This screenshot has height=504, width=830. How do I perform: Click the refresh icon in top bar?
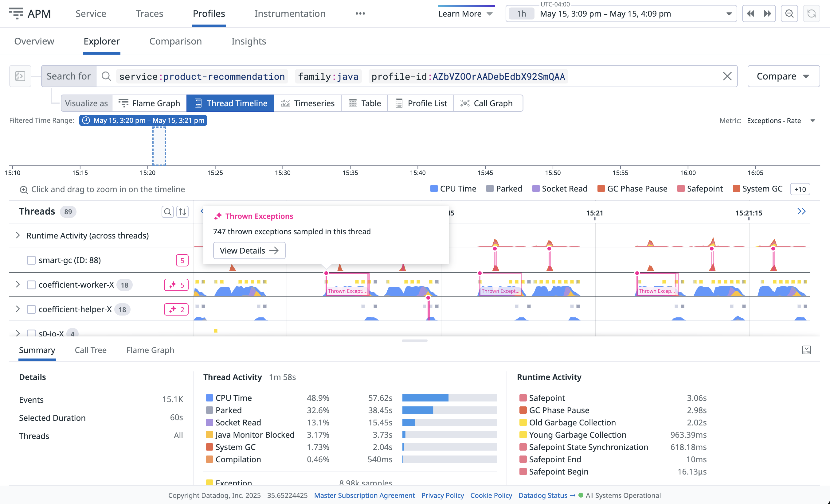811,14
